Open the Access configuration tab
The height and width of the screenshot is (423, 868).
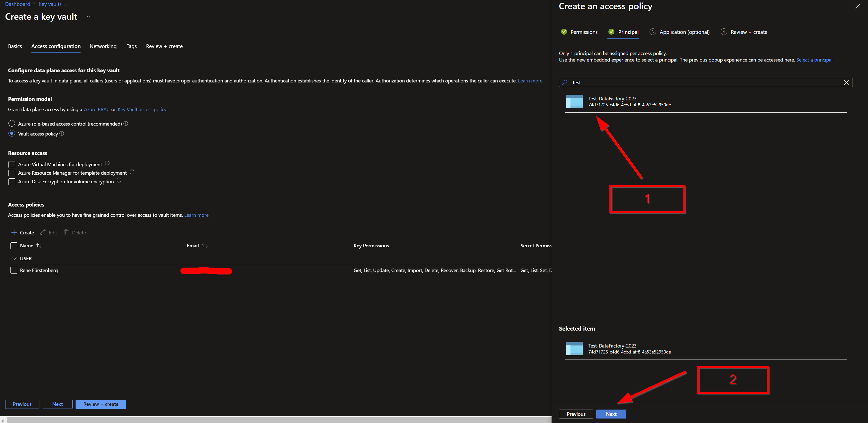pos(56,46)
